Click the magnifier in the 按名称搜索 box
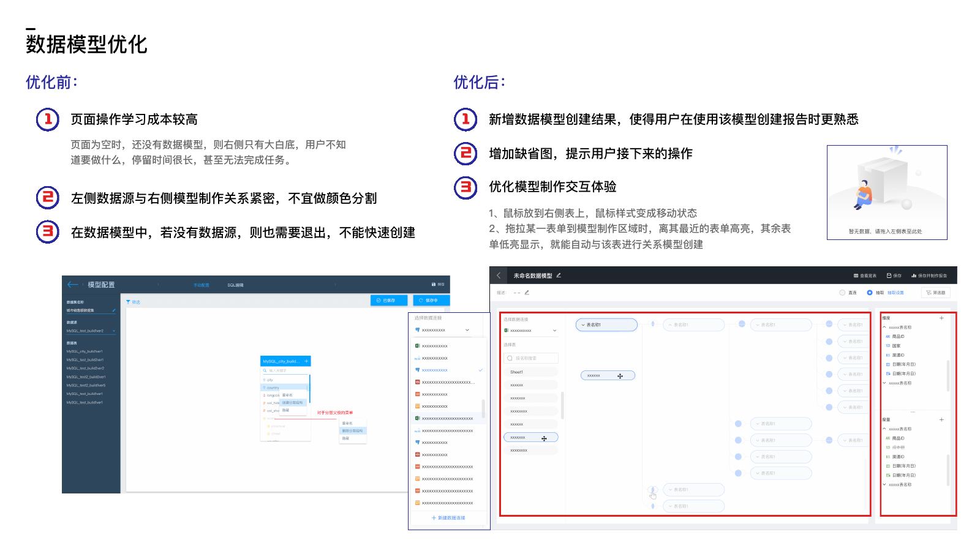Image resolution: width=980 pixels, height=551 pixels. [510, 358]
